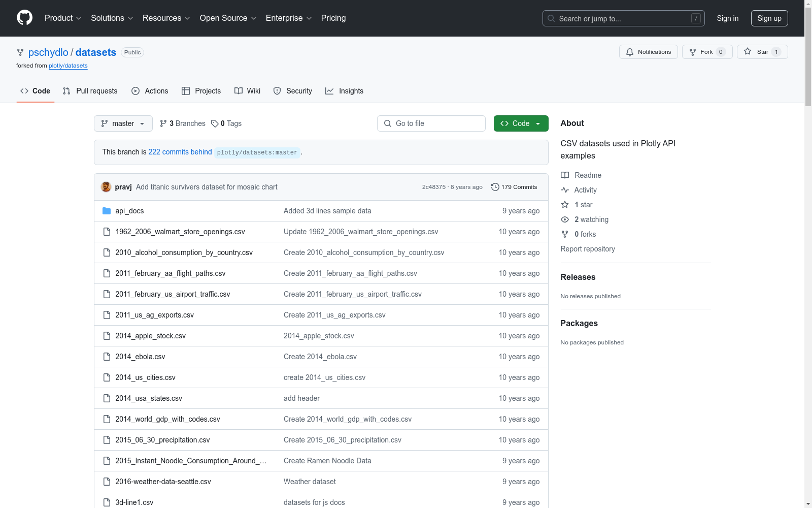Click the Star icon for this repository
The height and width of the screenshot is (508, 812).
pyautogui.click(x=748, y=51)
